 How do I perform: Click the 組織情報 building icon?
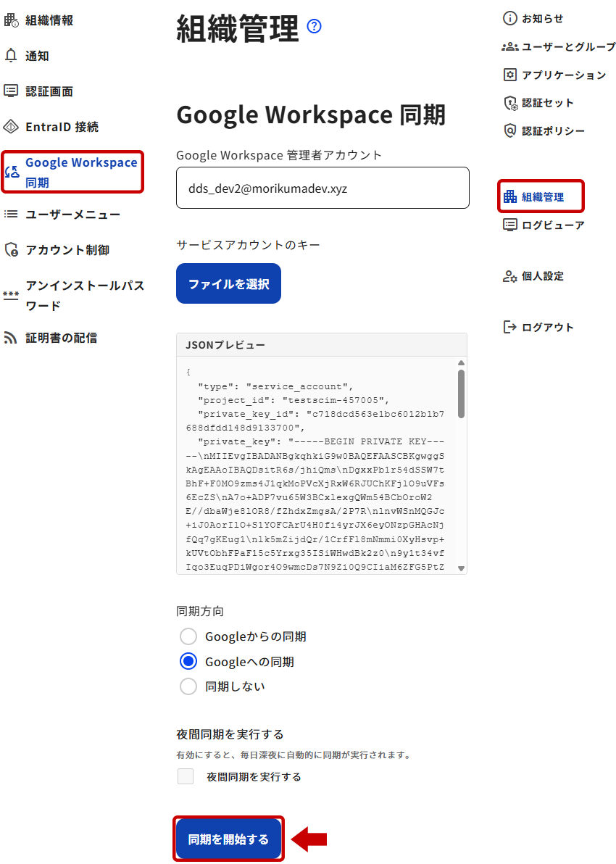11,20
